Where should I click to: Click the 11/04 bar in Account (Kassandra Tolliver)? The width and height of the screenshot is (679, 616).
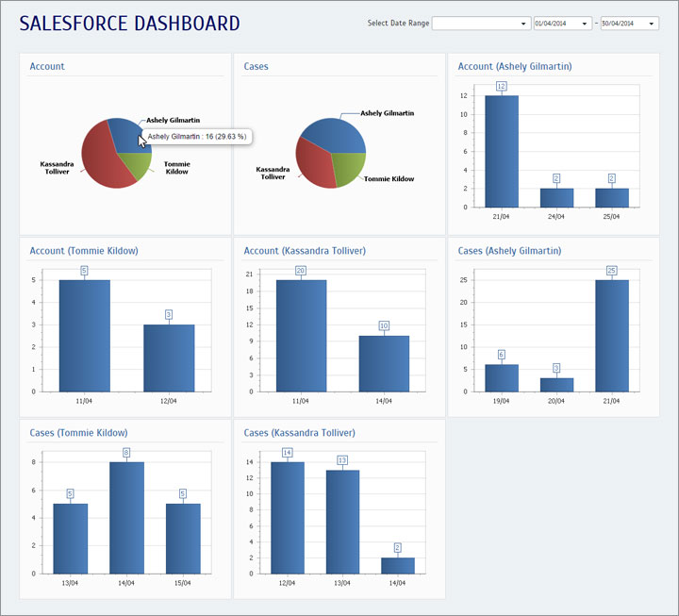coord(302,336)
